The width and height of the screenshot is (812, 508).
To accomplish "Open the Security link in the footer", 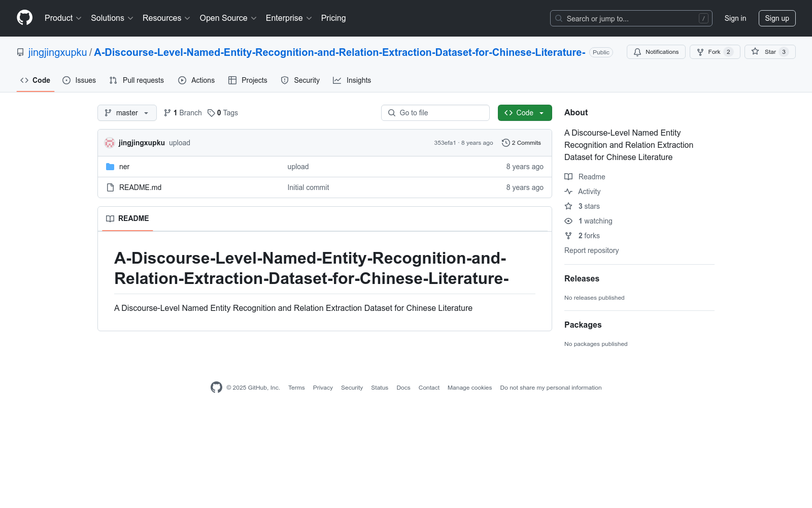I will click(x=352, y=388).
